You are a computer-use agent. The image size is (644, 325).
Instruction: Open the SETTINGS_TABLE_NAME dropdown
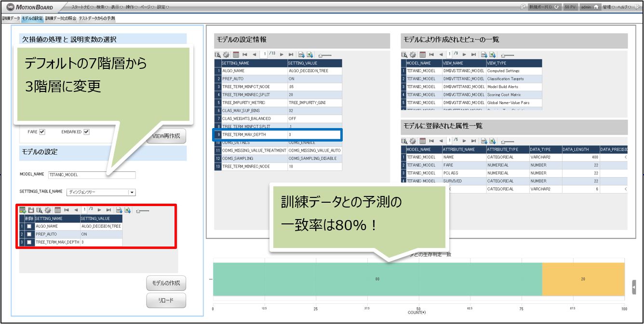tap(132, 192)
